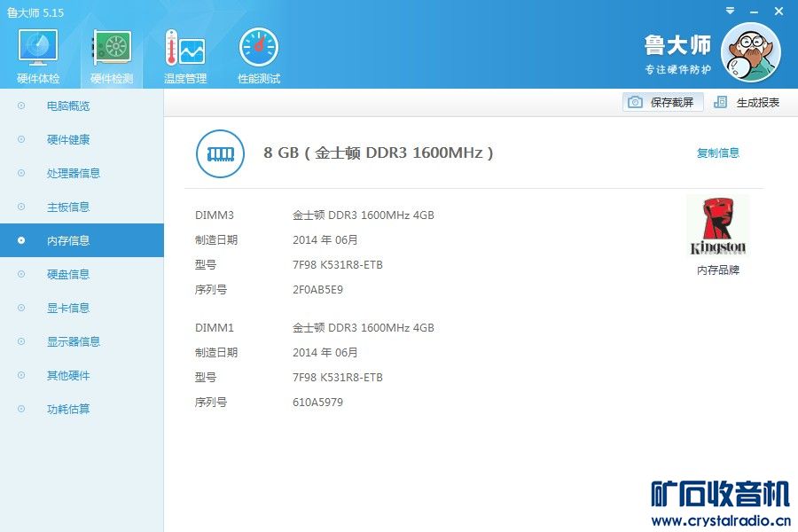Screen dimensions: 798x532
Task: Click the 生成报表 button
Action: [747, 102]
